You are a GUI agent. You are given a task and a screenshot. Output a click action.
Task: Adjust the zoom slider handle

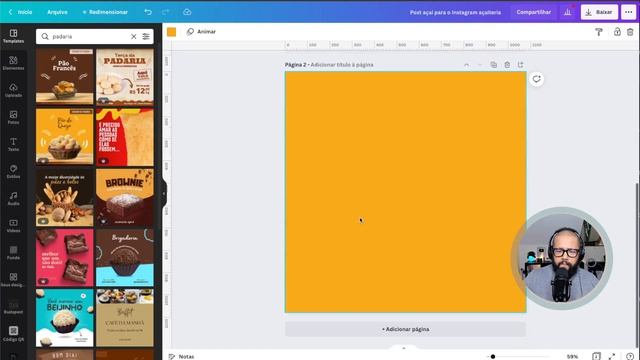[x=493, y=356]
